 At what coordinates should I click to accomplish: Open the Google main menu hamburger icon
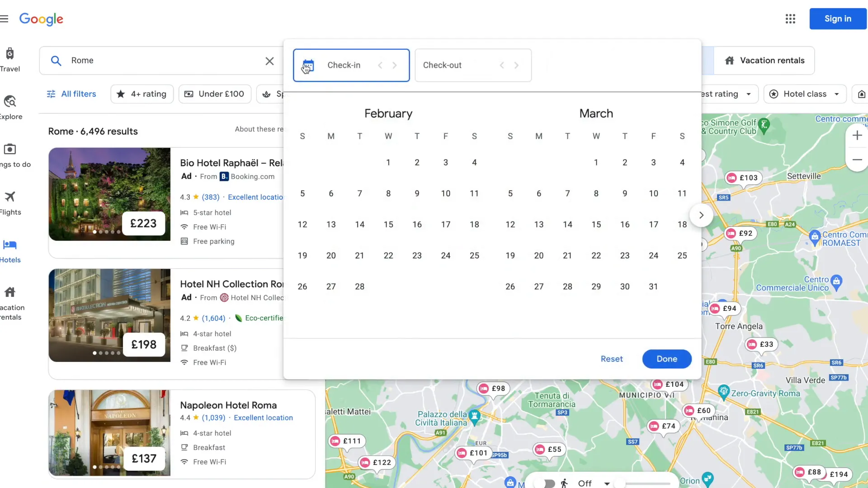(x=4, y=19)
